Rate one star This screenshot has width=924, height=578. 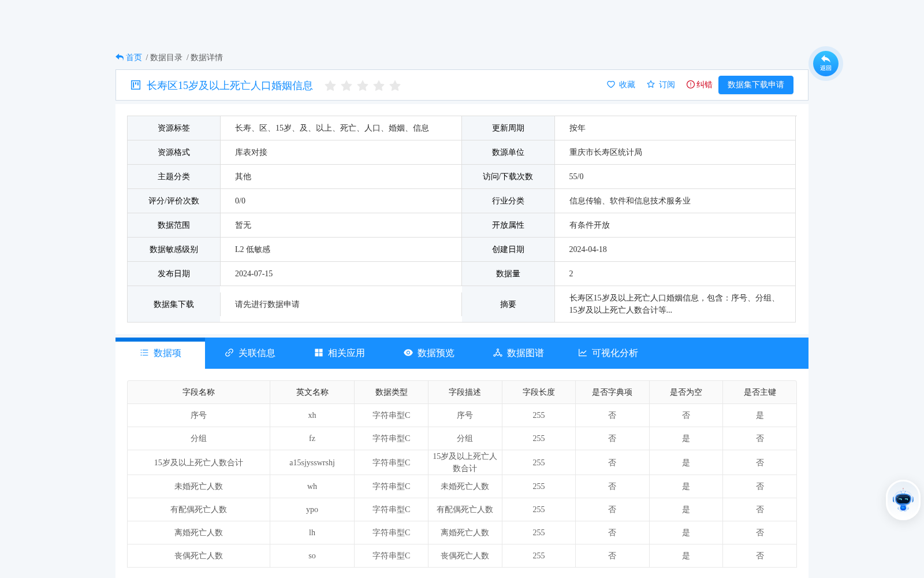[330, 86]
